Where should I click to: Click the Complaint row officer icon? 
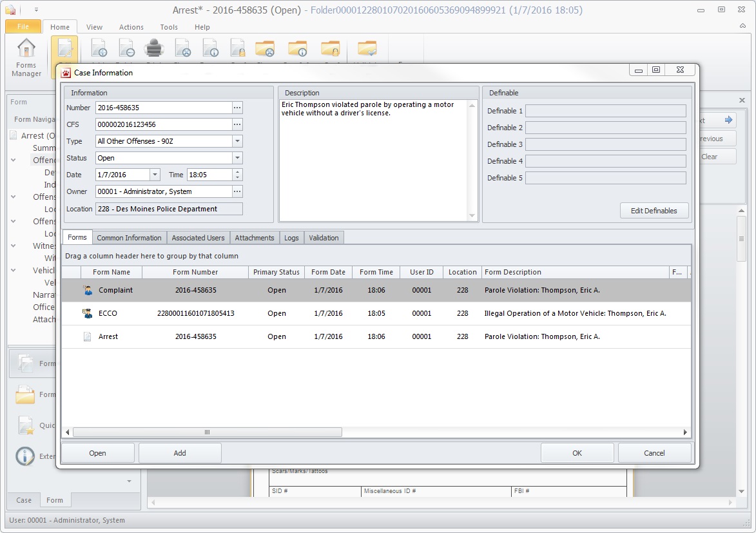point(88,290)
